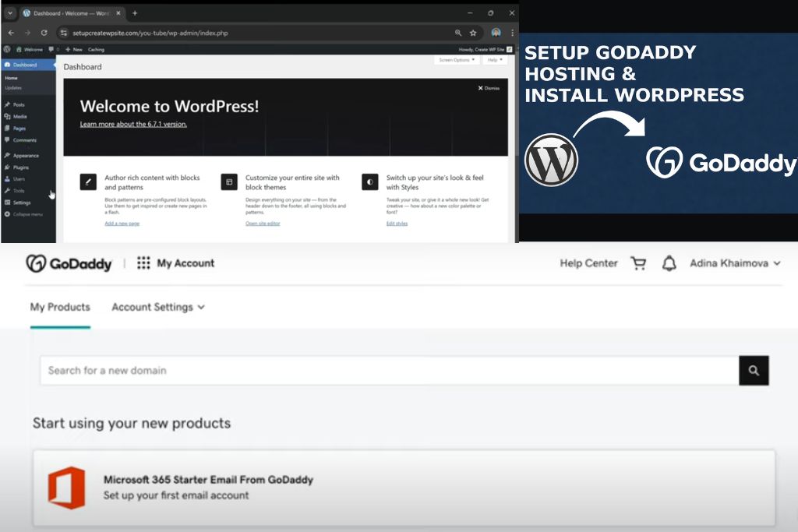
Task: Switch to the My Products tab
Action: (x=60, y=307)
